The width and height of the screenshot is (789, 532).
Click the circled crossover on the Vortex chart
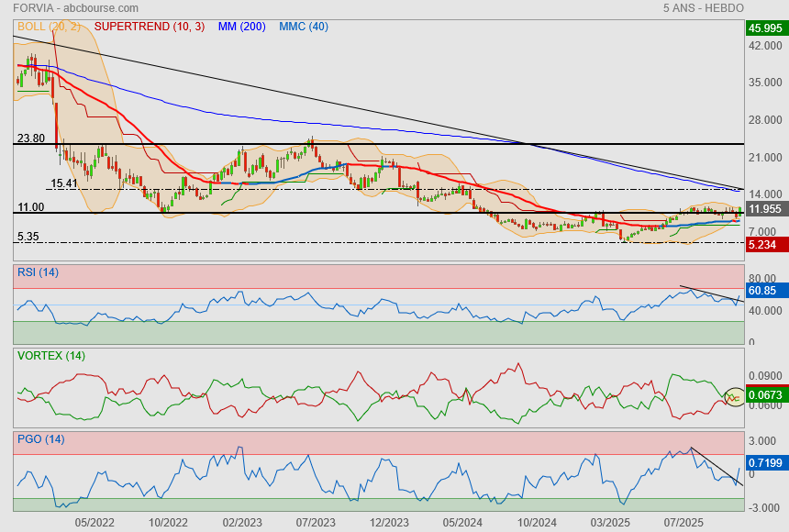click(x=733, y=397)
